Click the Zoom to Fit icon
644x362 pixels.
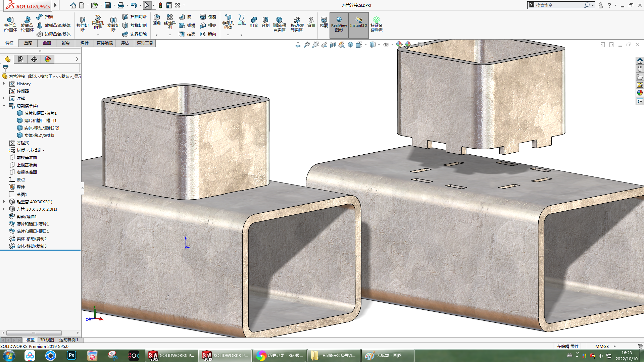306,45
